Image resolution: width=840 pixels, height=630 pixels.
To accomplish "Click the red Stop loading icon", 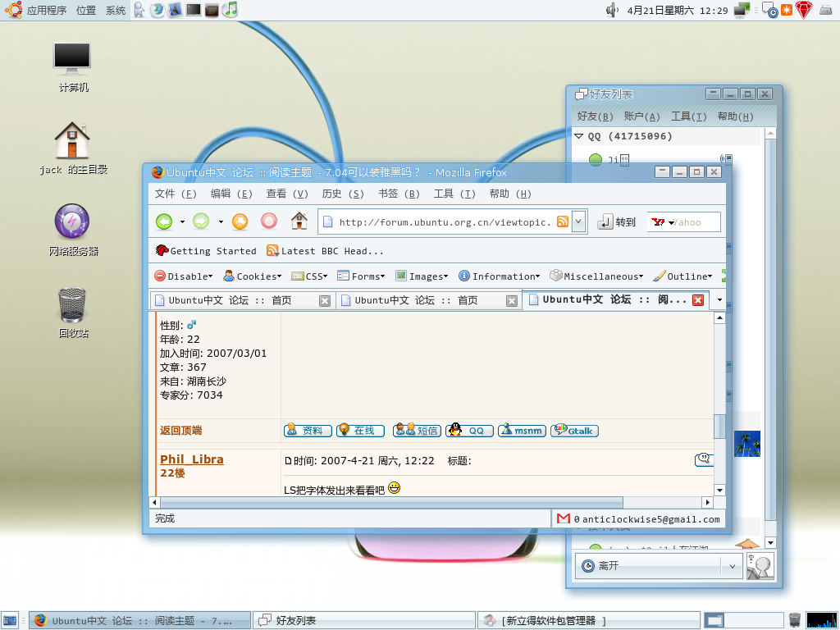I will 269,221.
